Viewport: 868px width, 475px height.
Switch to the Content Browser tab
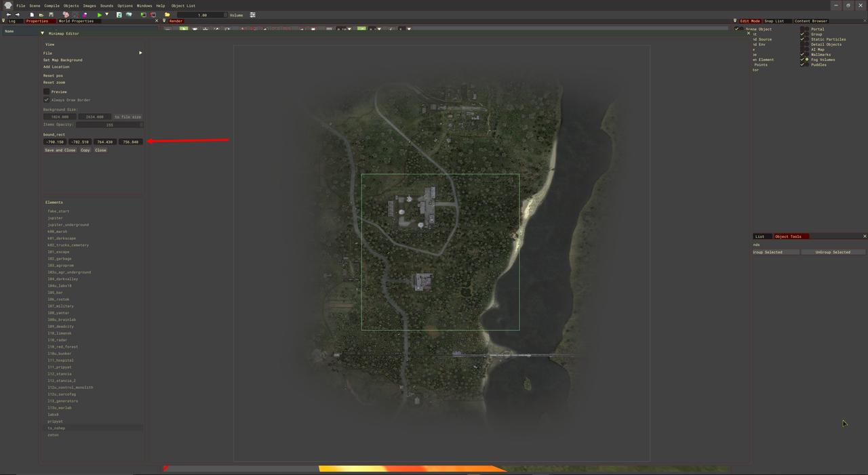811,21
